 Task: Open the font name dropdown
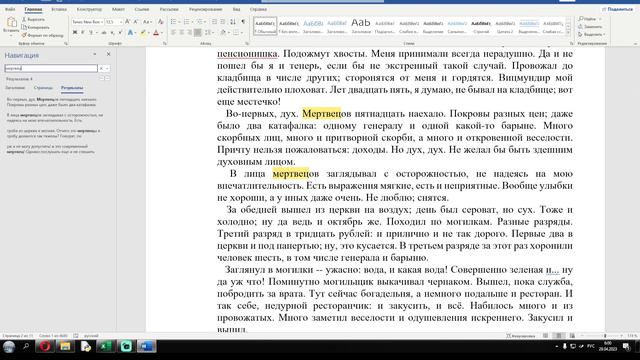click(x=102, y=22)
